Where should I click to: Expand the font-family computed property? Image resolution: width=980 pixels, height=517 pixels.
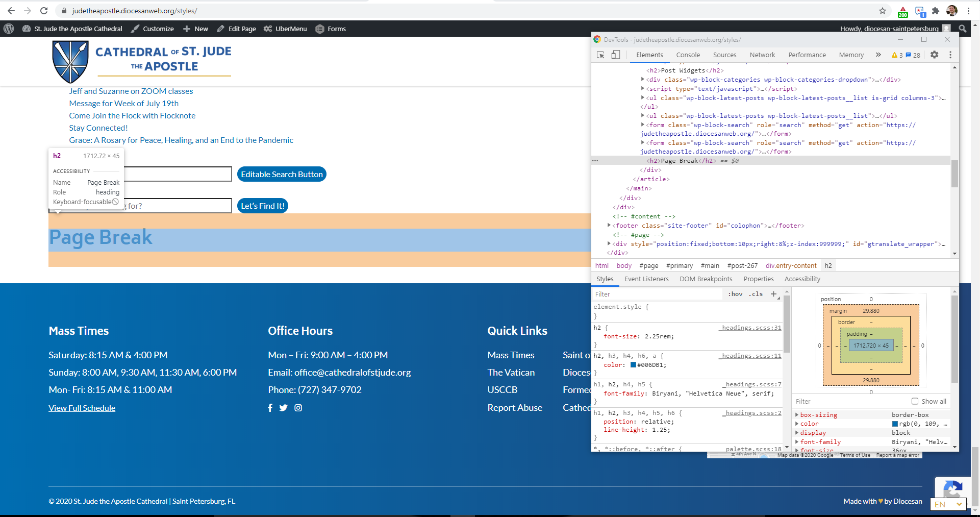tap(797, 442)
